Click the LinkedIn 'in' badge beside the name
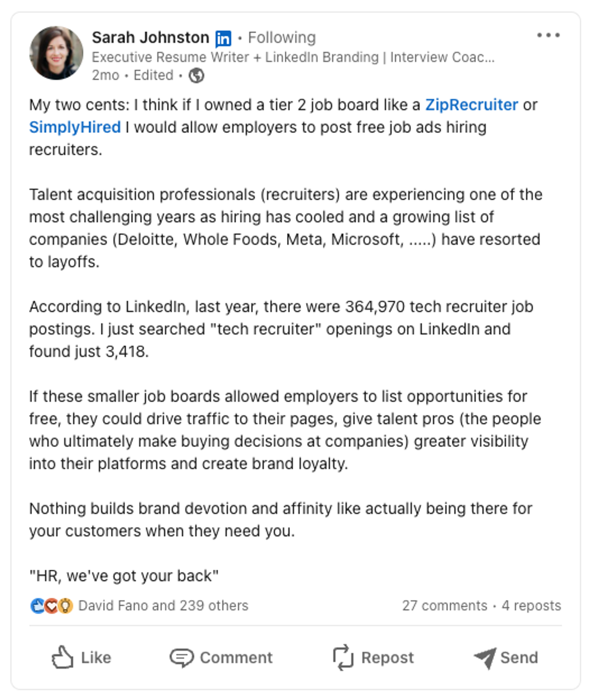 click(x=223, y=38)
